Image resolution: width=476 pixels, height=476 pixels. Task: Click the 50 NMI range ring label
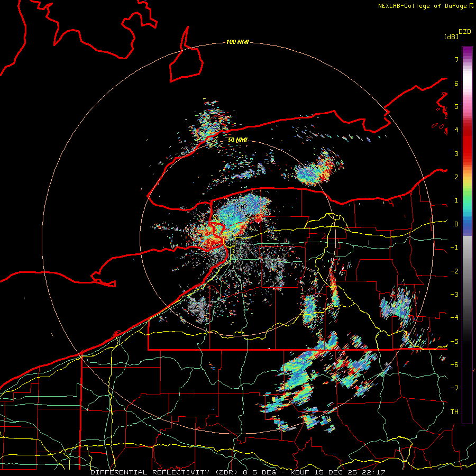coord(237,140)
